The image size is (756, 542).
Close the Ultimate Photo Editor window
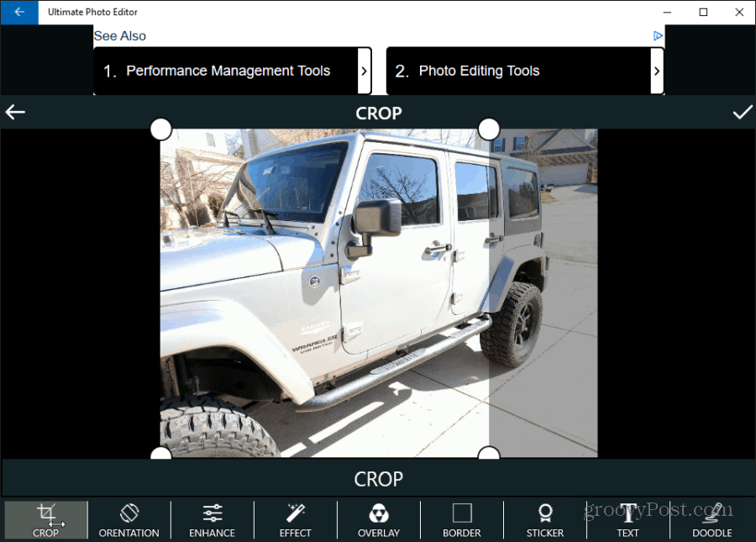click(x=739, y=12)
